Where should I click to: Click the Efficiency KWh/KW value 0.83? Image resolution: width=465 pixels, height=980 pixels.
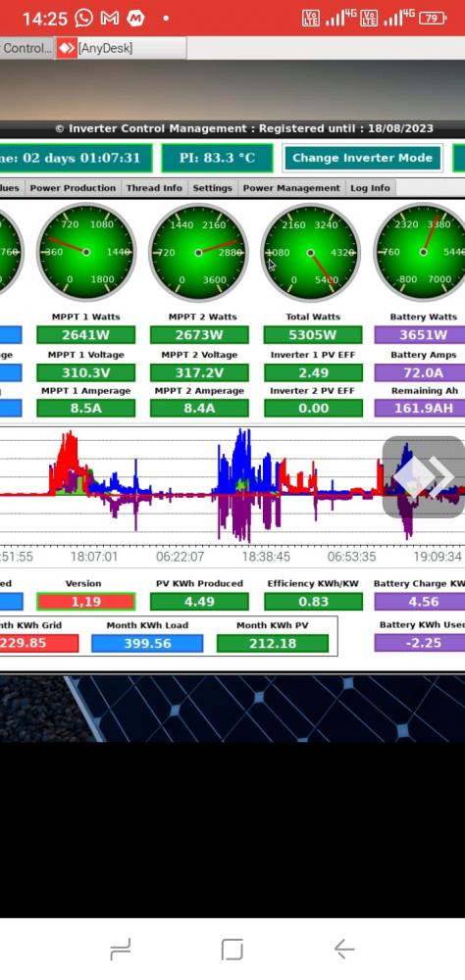313,602
